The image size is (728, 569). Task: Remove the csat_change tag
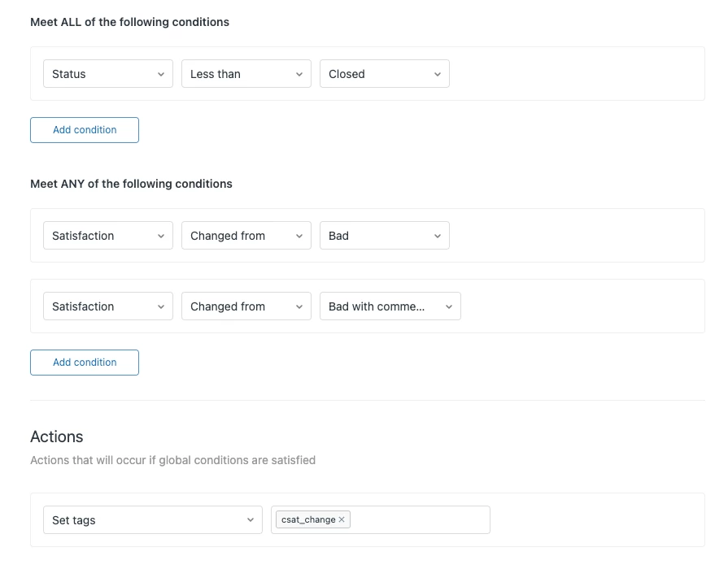click(342, 520)
